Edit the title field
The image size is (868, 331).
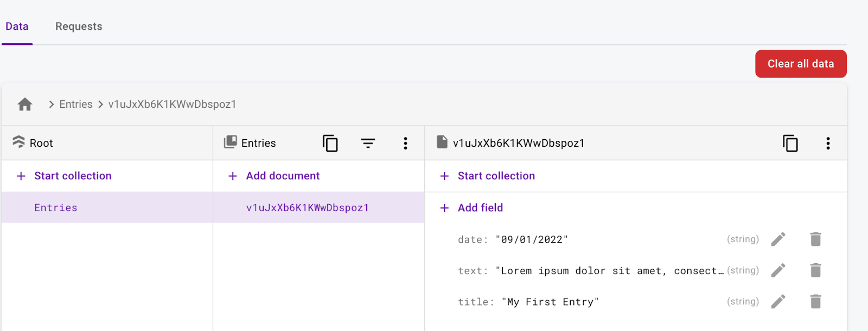pyautogui.click(x=778, y=302)
